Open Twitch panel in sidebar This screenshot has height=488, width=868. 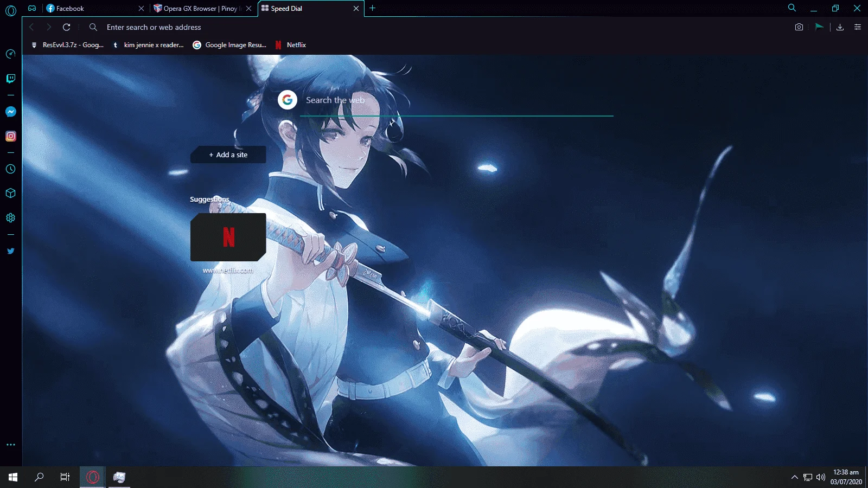[10, 79]
